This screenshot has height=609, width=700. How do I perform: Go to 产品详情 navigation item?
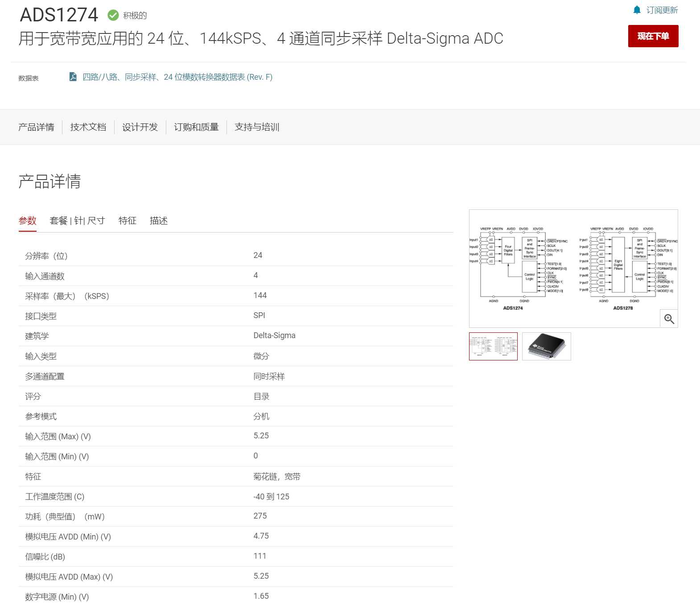(36, 127)
